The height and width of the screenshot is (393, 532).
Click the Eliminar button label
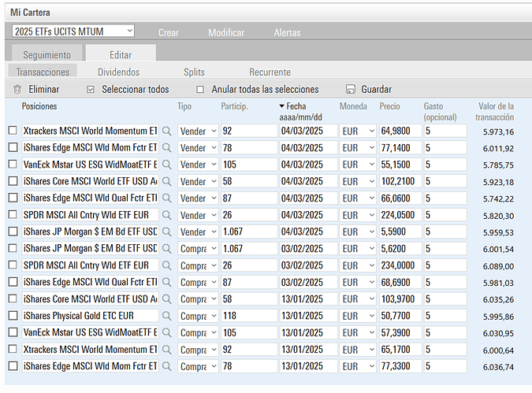44,89
